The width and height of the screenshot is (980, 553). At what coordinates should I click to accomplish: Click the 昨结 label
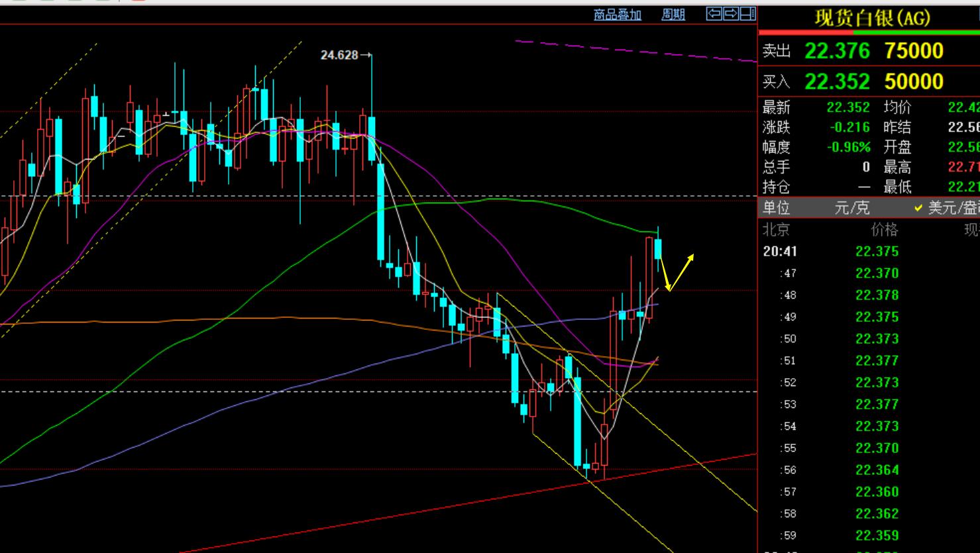click(x=897, y=127)
